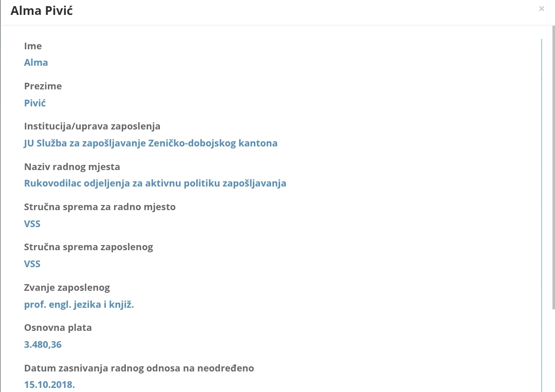Click the Naziv radnog mjesta label

tap(72, 167)
